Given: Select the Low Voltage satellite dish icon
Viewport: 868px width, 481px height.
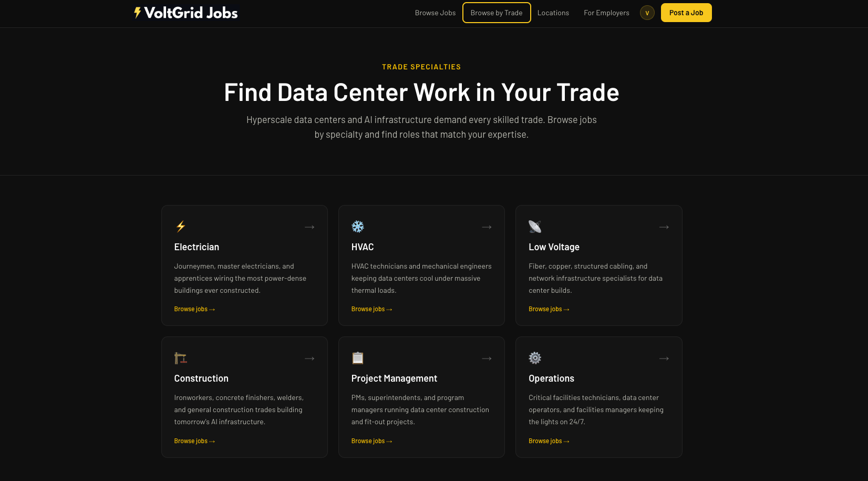Looking at the screenshot, I should pyautogui.click(x=535, y=227).
